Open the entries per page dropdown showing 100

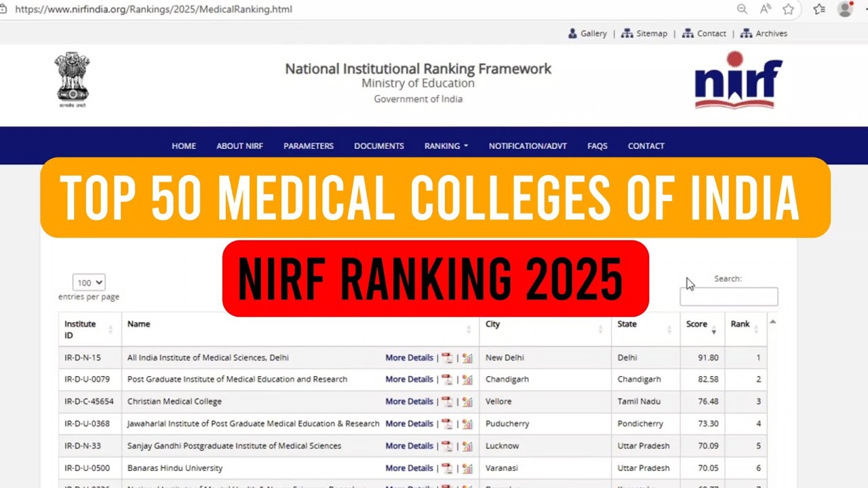click(89, 283)
